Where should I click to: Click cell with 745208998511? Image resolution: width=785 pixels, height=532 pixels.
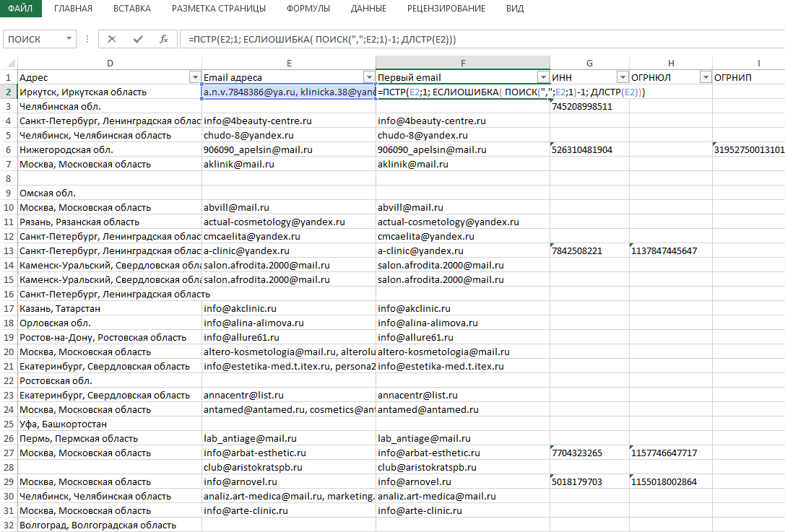click(x=589, y=107)
